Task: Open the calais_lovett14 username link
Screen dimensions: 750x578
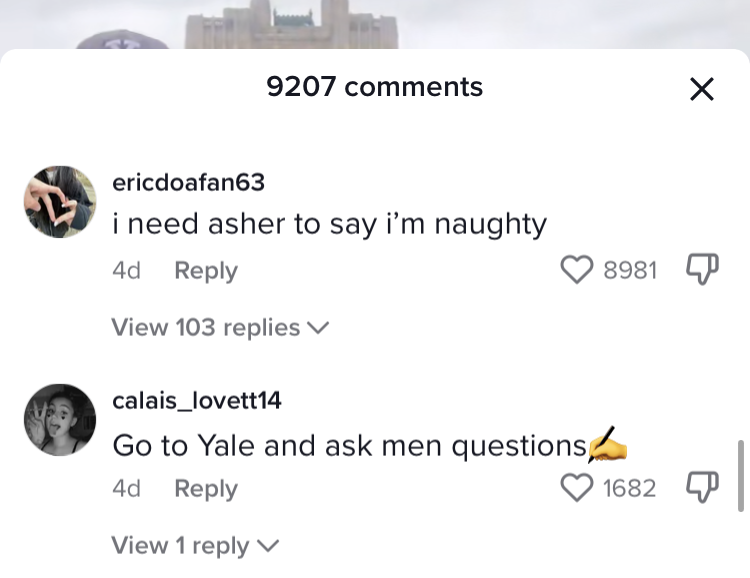Action: click(x=197, y=400)
